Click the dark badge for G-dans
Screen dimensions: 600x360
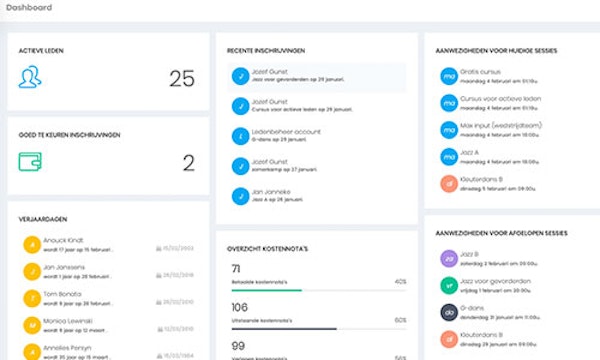click(x=449, y=312)
